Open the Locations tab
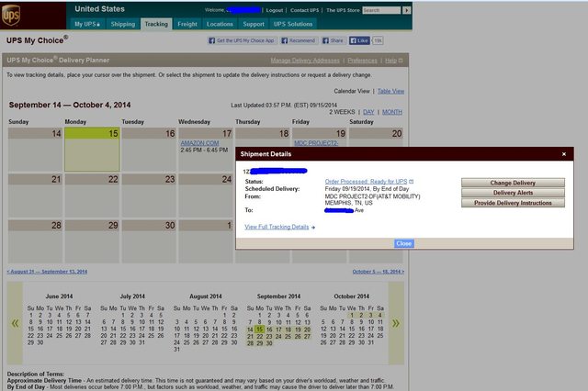The height and width of the screenshot is (391, 588). click(220, 24)
